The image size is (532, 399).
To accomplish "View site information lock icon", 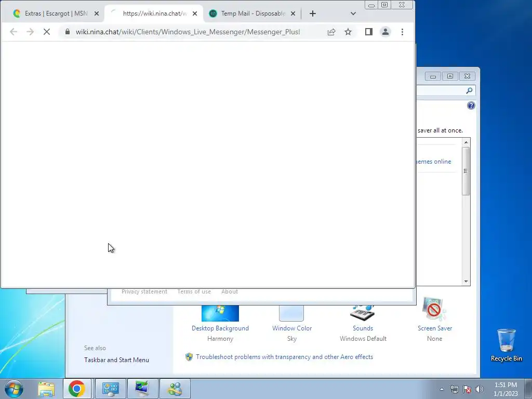I will [68, 32].
